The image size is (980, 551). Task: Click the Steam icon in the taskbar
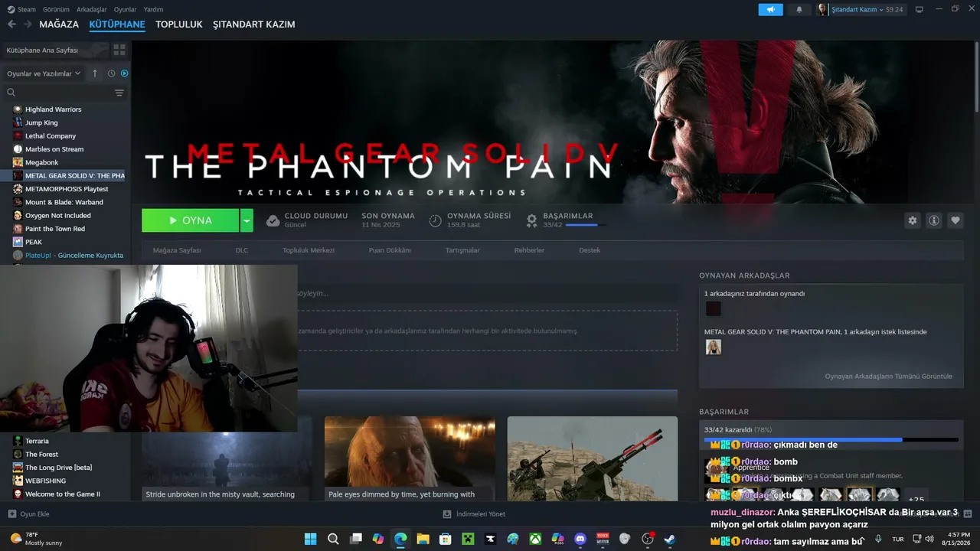(x=670, y=539)
